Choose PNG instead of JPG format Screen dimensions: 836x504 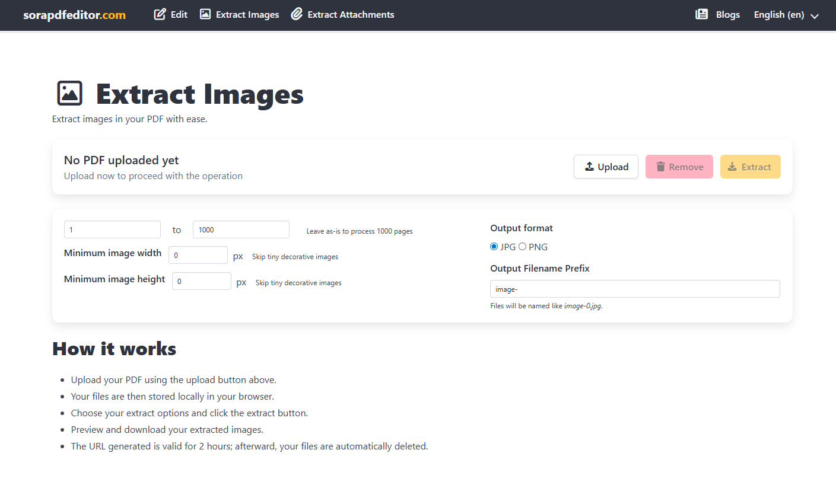pos(523,246)
